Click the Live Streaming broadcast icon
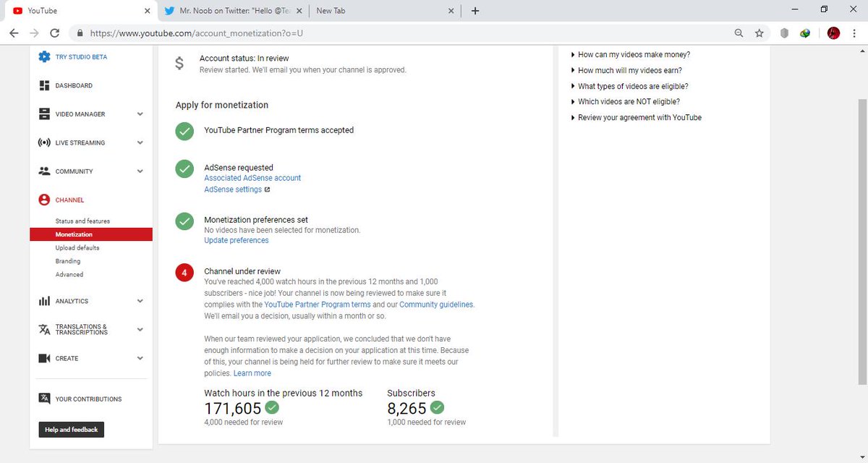Screen dimensions: 868x463 pyautogui.click(x=44, y=143)
